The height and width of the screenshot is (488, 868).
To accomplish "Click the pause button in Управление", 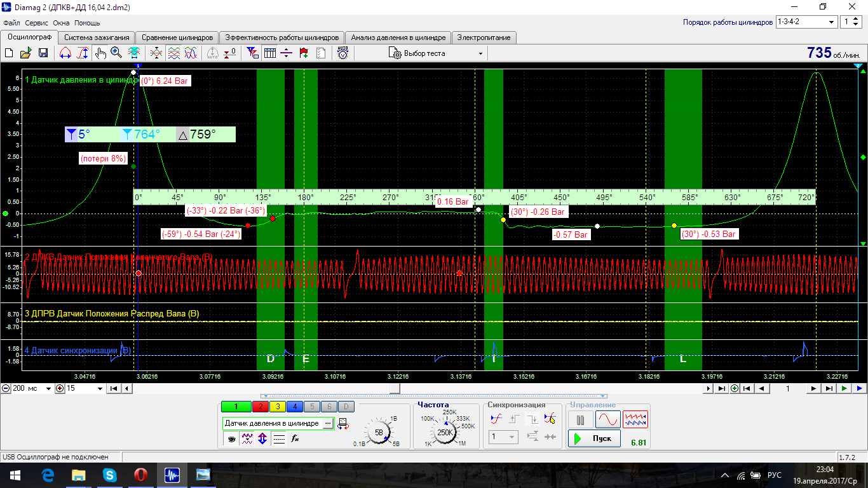I will click(x=580, y=420).
